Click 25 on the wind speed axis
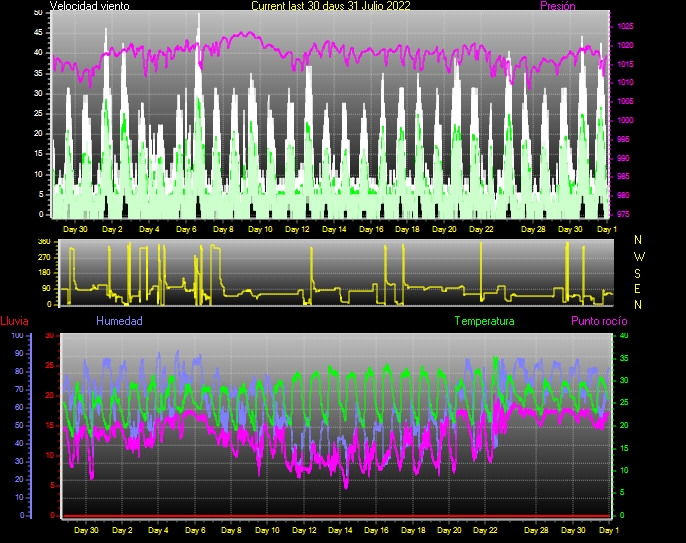The width and height of the screenshot is (686, 543). [38, 113]
